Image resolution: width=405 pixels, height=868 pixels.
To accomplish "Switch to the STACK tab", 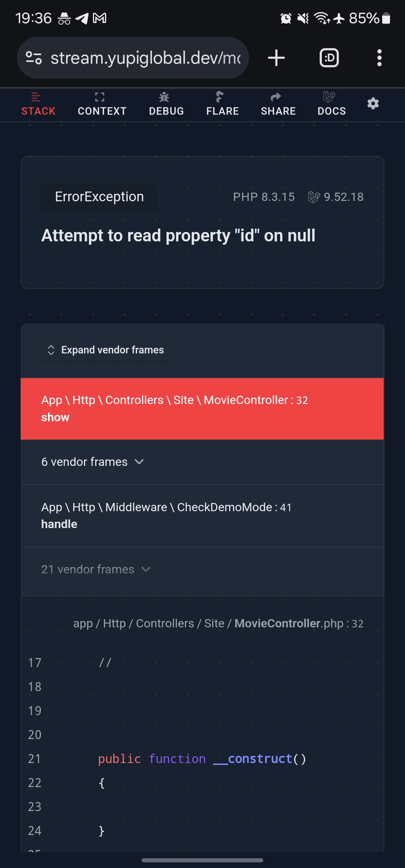I will [38, 104].
